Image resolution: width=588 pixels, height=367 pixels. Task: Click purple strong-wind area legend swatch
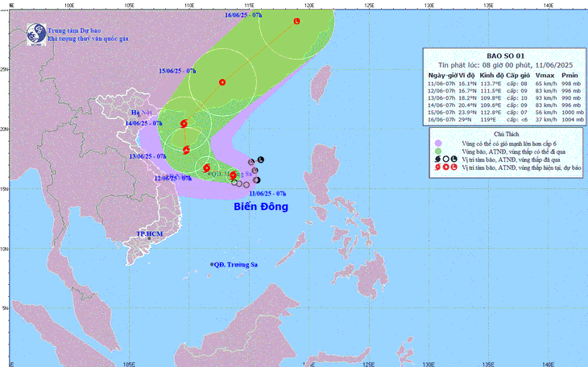tap(438, 143)
